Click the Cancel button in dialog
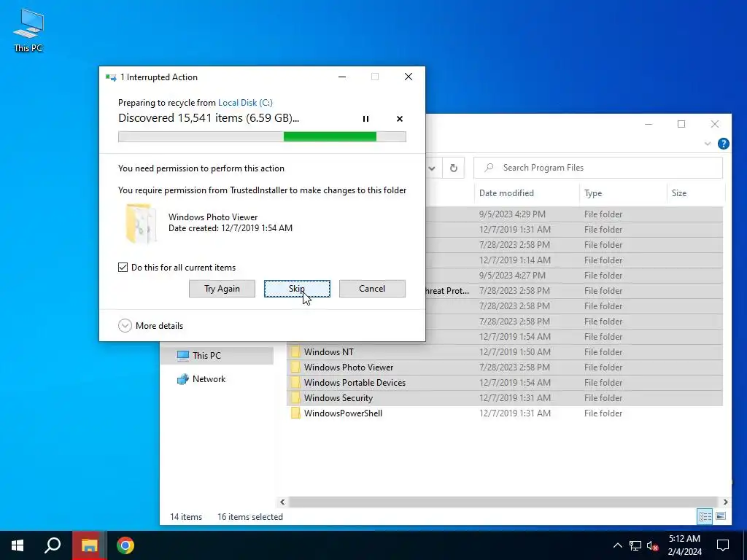Viewport: 747px width, 560px height. point(372,289)
